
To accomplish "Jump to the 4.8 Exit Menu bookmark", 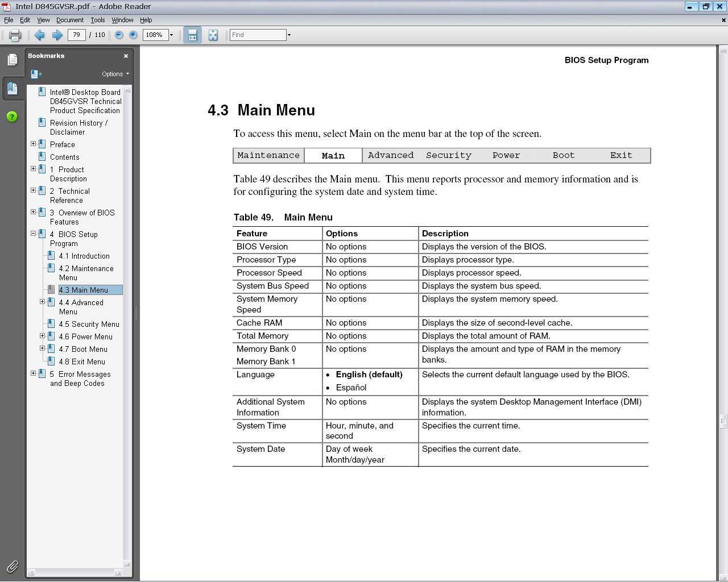I will point(82,361).
